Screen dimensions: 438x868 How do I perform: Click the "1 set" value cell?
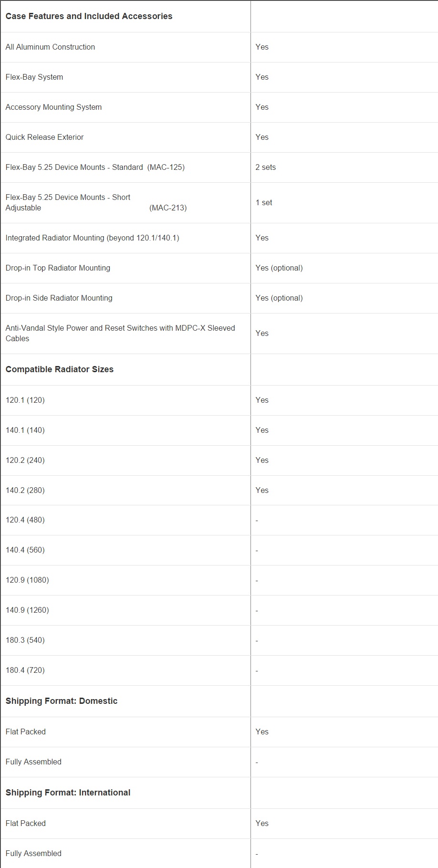[264, 202]
